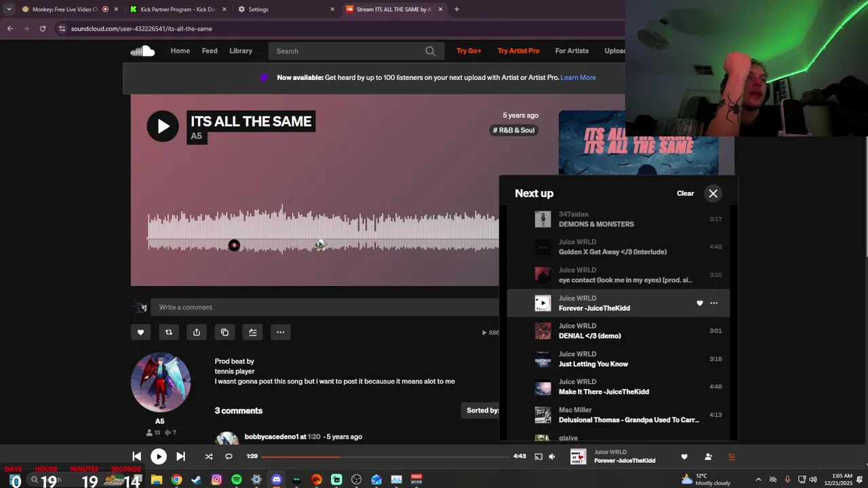Like current song in player bar
Screen dimensions: 868x488
pyautogui.click(x=684, y=457)
